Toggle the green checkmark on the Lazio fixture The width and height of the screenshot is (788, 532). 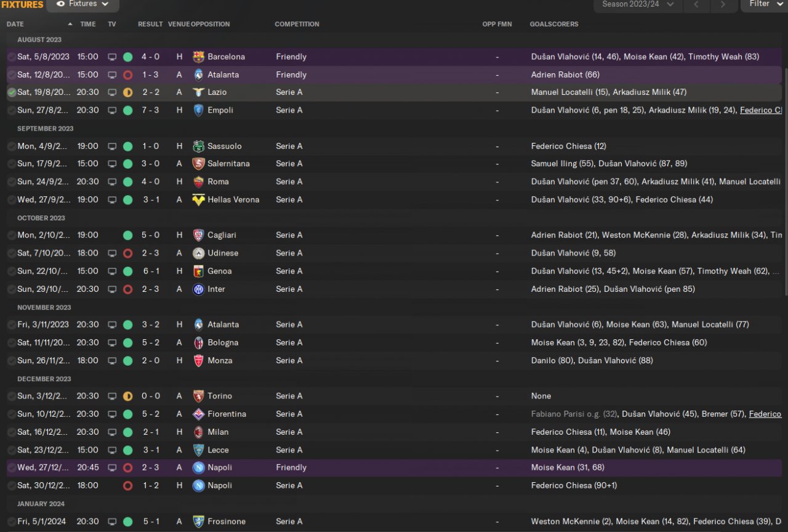tap(12, 92)
